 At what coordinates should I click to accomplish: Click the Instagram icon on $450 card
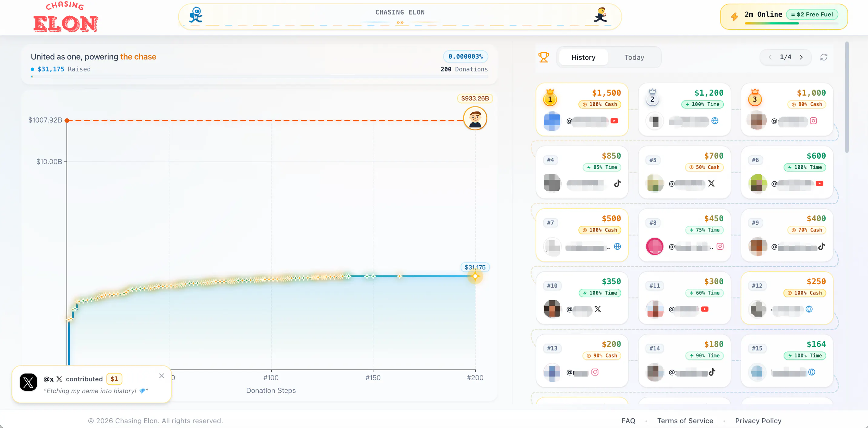720,246
